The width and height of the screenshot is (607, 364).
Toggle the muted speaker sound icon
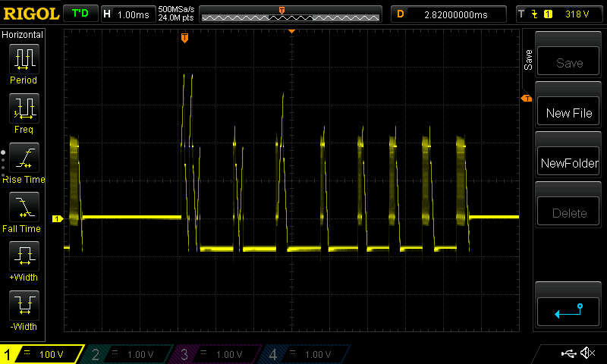(x=587, y=353)
